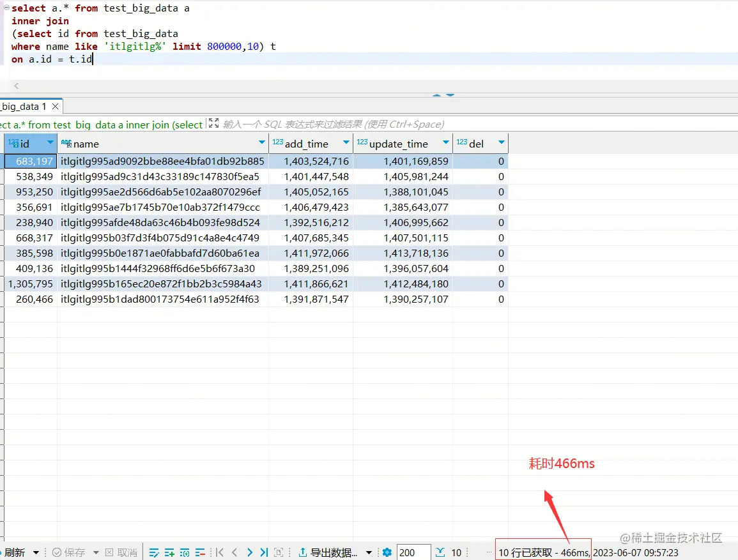
Task: Click the add_time column header
Action: (x=311, y=144)
